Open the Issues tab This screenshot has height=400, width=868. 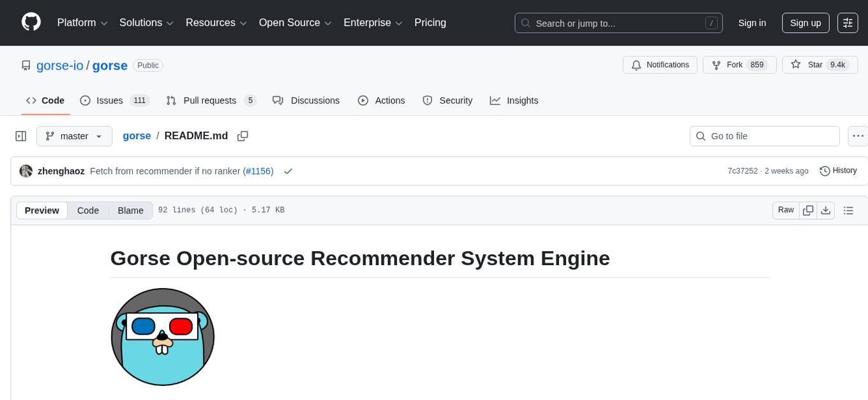[x=114, y=100]
